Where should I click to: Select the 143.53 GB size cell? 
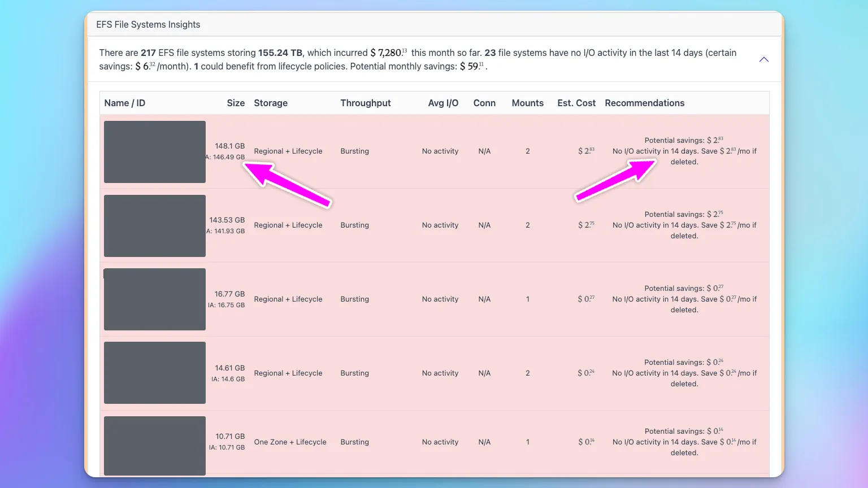click(227, 220)
